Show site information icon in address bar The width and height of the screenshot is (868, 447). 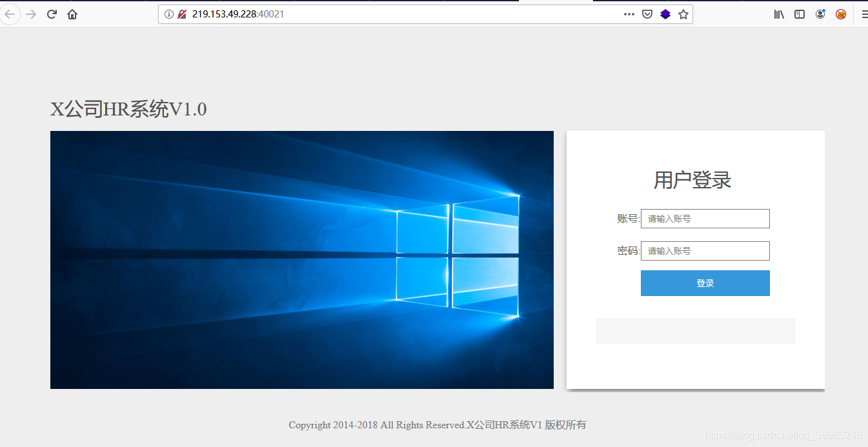click(169, 14)
